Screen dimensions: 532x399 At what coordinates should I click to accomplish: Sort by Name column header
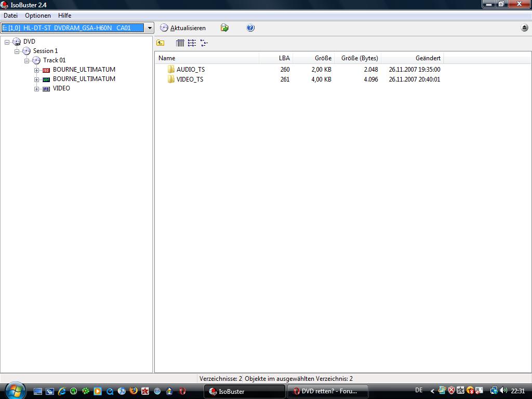207,58
